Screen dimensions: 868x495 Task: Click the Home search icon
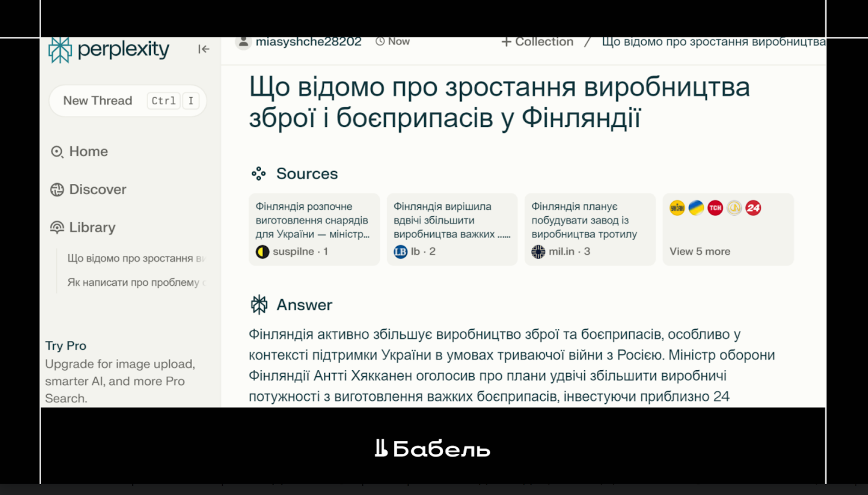tap(57, 152)
